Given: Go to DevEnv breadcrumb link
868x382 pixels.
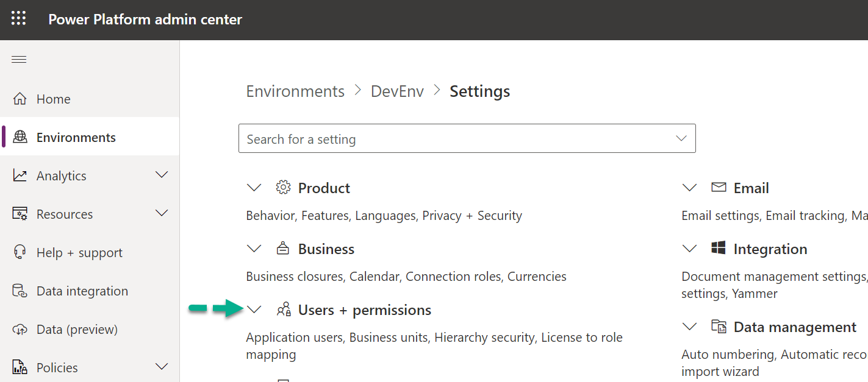Looking at the screenshot, I should pyautogui.click(x=397, y=91).
